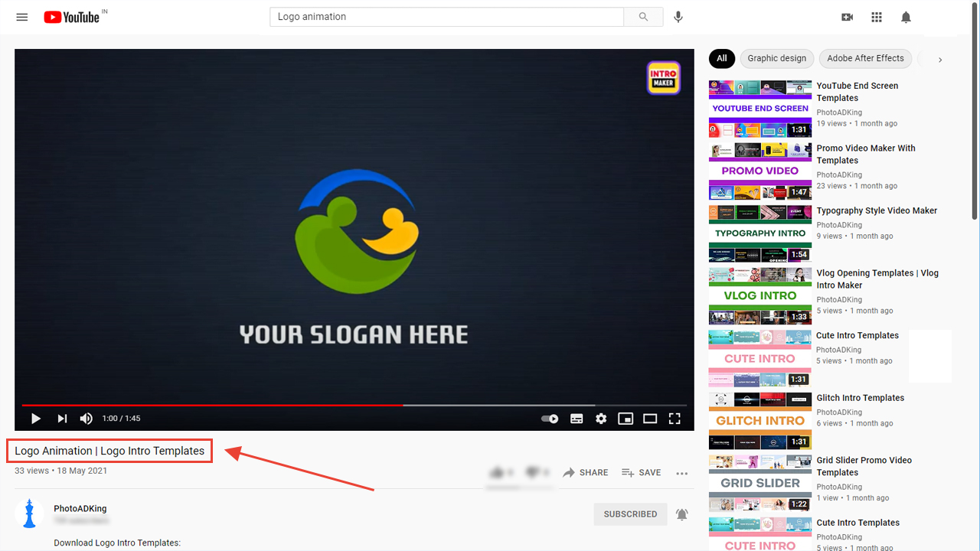This screenshot has width=980, height=551.
Task: Open the player settings gear menu
Action: 601,419
